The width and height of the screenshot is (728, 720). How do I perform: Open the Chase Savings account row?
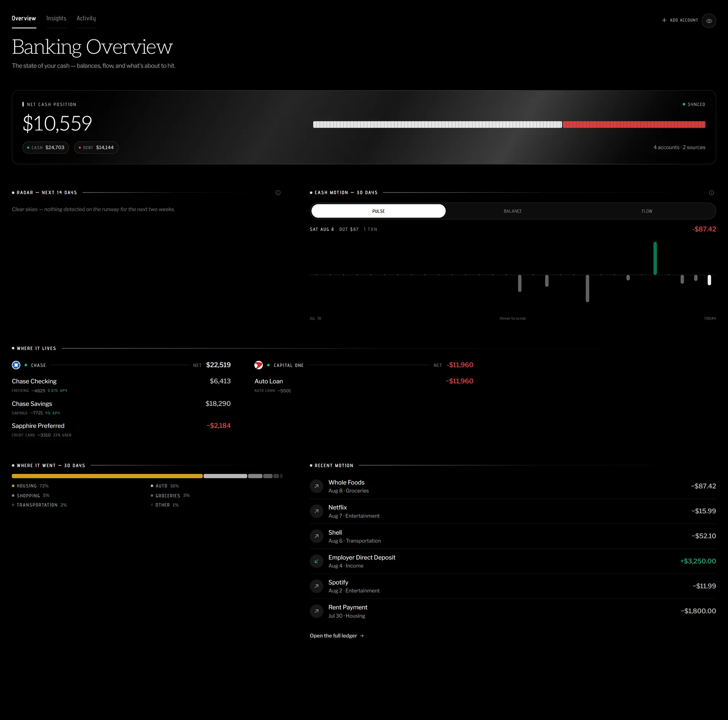(121, 408)
